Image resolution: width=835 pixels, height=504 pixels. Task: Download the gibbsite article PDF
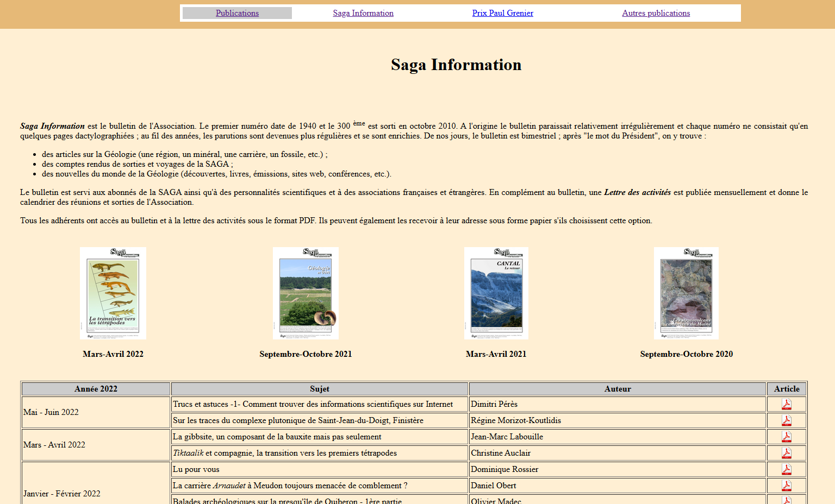tap(786, 437)
